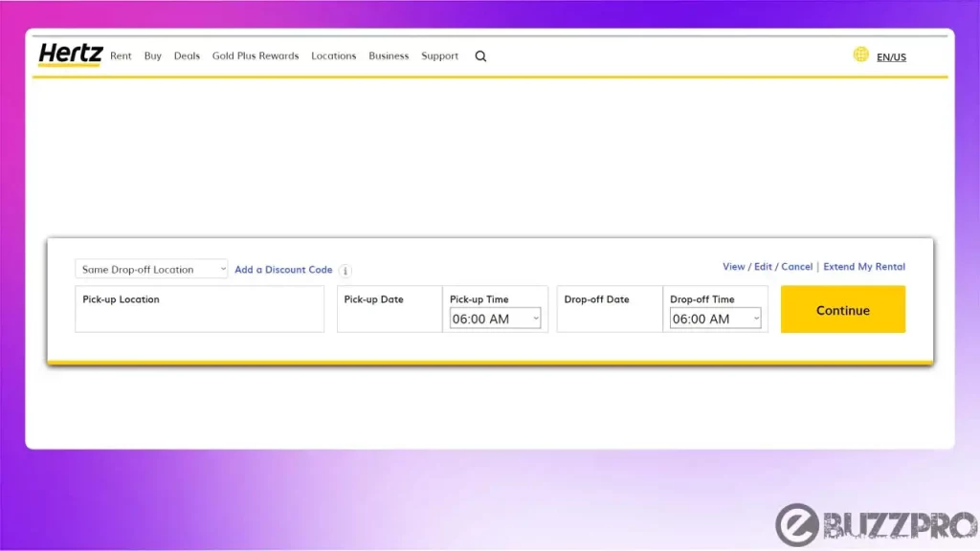The width and height of the screenshot is (980, 551).
Task: Change language via EN/US link
Action: pos(891,56)
